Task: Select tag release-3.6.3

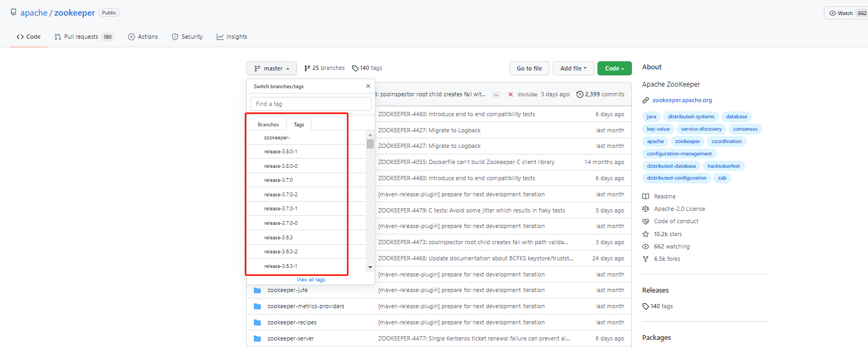Action: (307, 237)
